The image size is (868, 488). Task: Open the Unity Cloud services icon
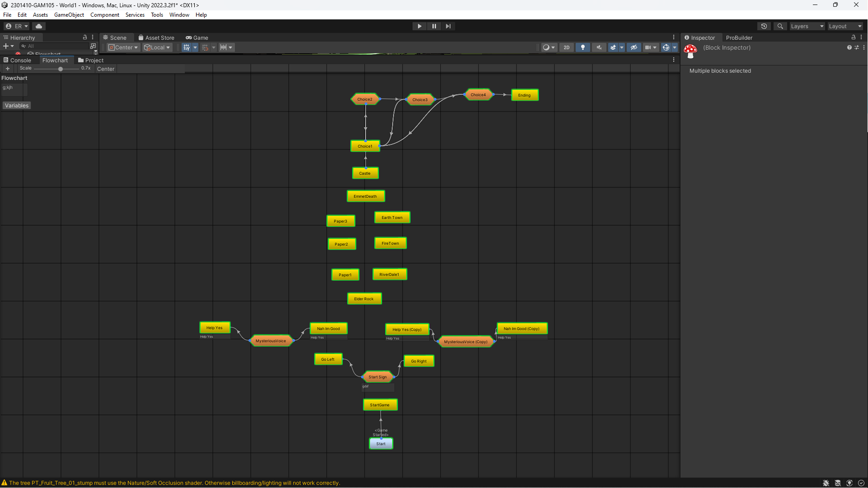click(x=39, y=26)
